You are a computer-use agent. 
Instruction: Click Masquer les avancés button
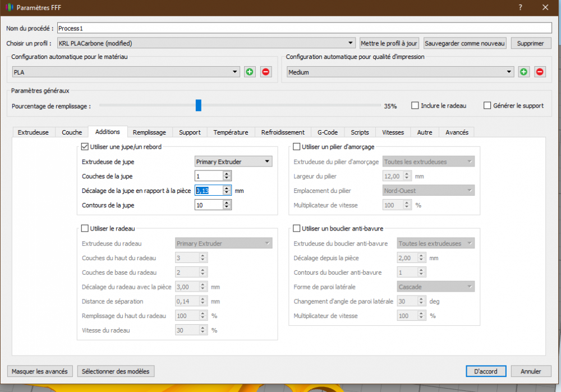coord(40,371)
